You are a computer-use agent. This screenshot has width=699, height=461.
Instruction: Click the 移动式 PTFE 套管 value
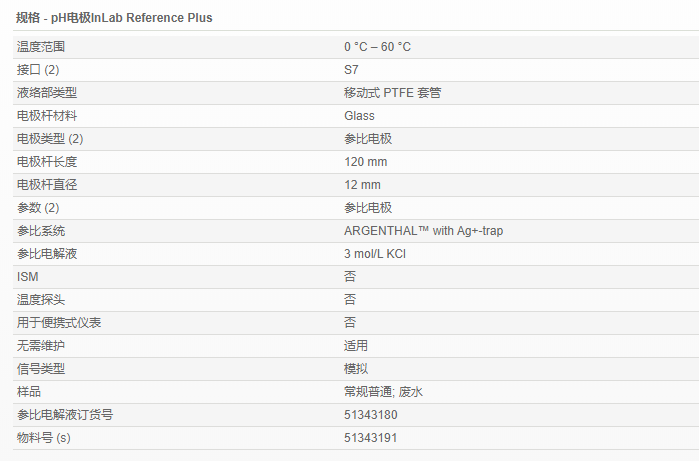pyautogui.click(x=392, y=93)
